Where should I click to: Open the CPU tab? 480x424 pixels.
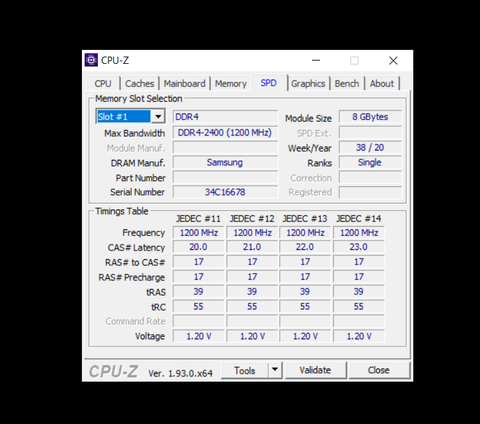[x=103, y=83]
